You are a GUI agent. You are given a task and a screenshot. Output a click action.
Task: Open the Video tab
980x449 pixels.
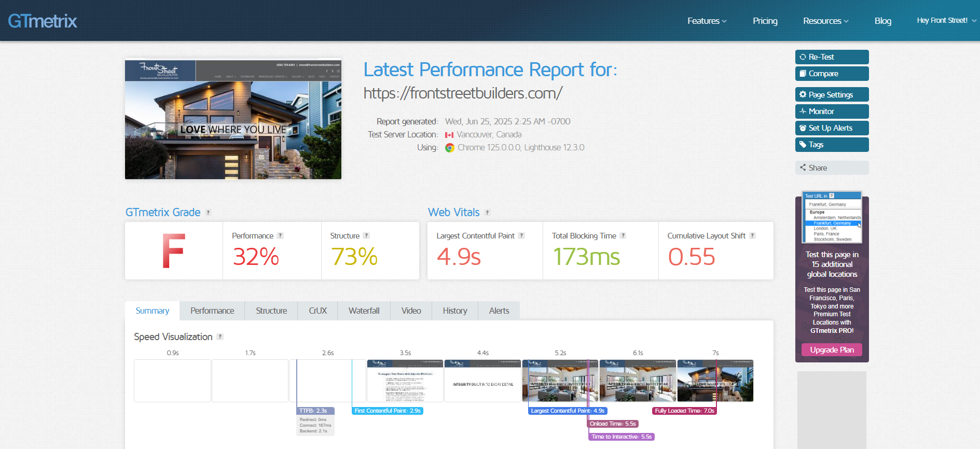pyautogui.click(x=411, y=311)
